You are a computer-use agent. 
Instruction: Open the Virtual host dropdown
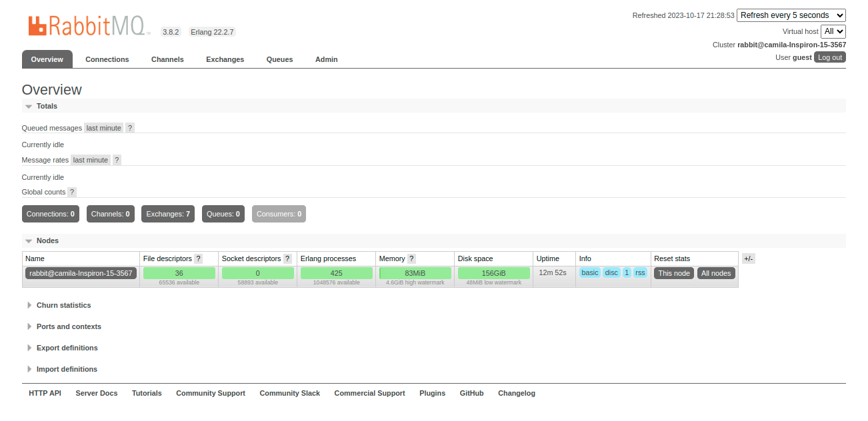pos(833,31)
